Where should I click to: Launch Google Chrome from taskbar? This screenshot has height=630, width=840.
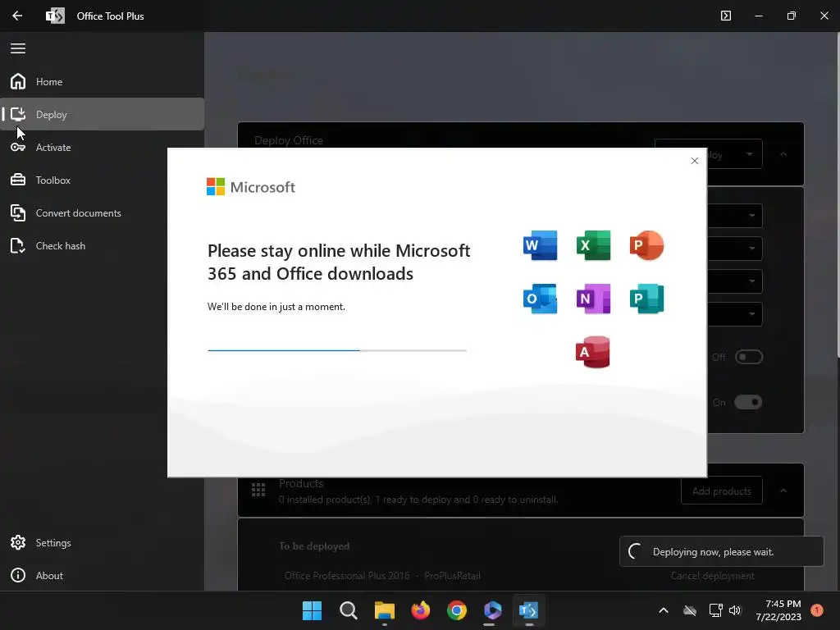point(456,610)
